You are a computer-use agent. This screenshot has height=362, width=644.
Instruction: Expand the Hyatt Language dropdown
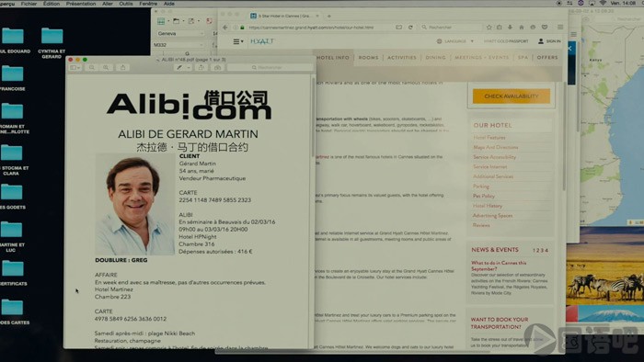click(455, 41)
